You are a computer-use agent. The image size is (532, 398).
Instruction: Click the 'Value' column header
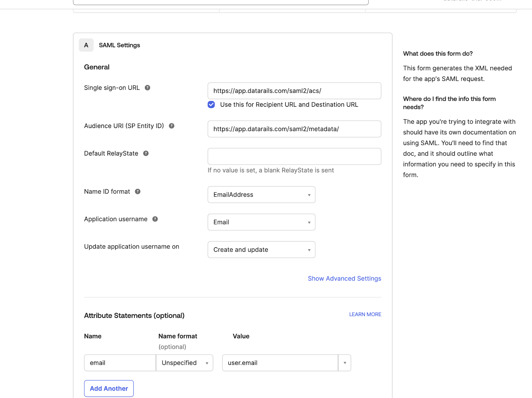pyautogui.click(x=241, y=336)
